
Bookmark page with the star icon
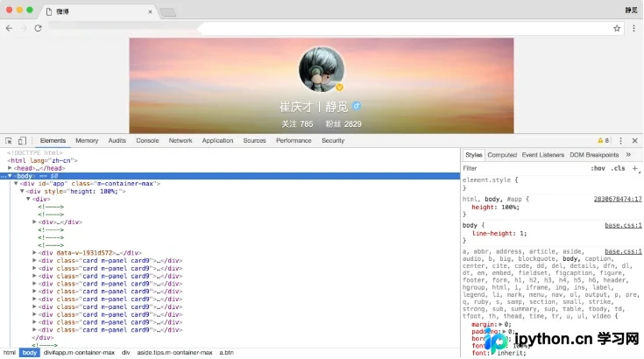click(x=617, y=28)
